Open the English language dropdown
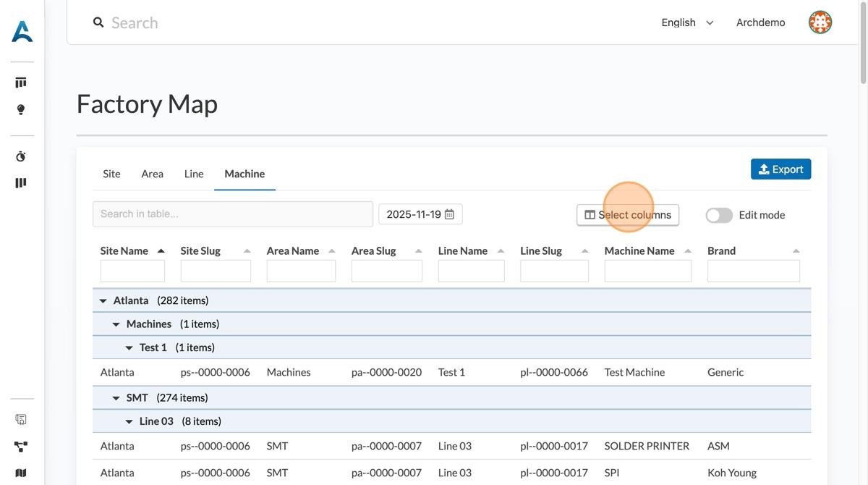Image resolution: width=868 pixels, height=485 pixels. click(x=687, y=22)
